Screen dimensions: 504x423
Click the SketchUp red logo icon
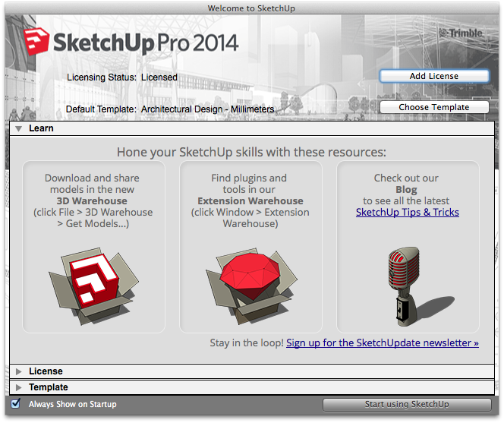36,42
